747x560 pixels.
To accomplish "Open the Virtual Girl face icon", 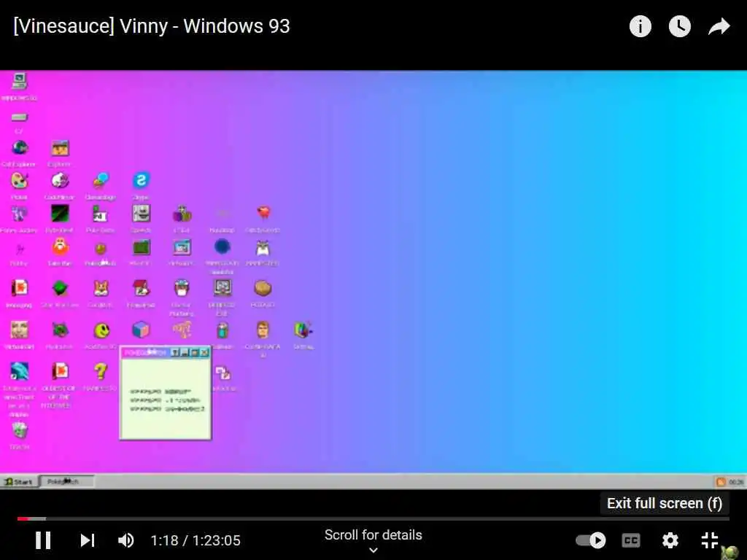I will click(19, 330).
